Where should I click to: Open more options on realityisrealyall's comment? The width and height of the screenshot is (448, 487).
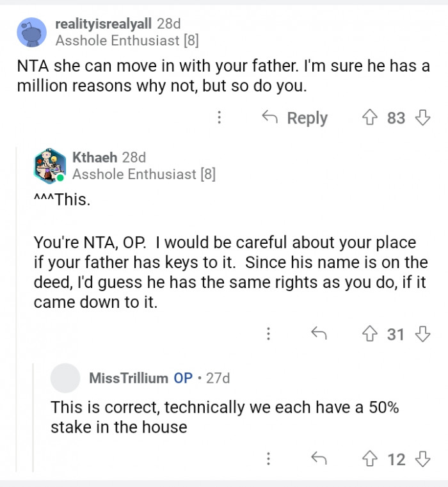pos(220,118)
